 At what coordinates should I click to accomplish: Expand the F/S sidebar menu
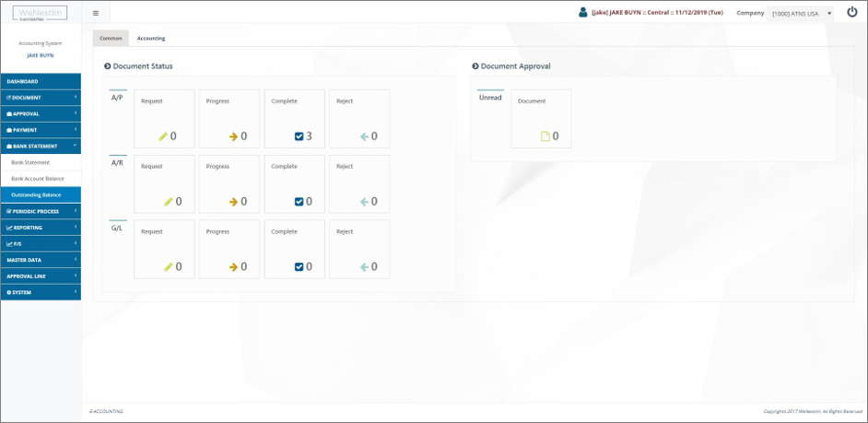point(41,243)
